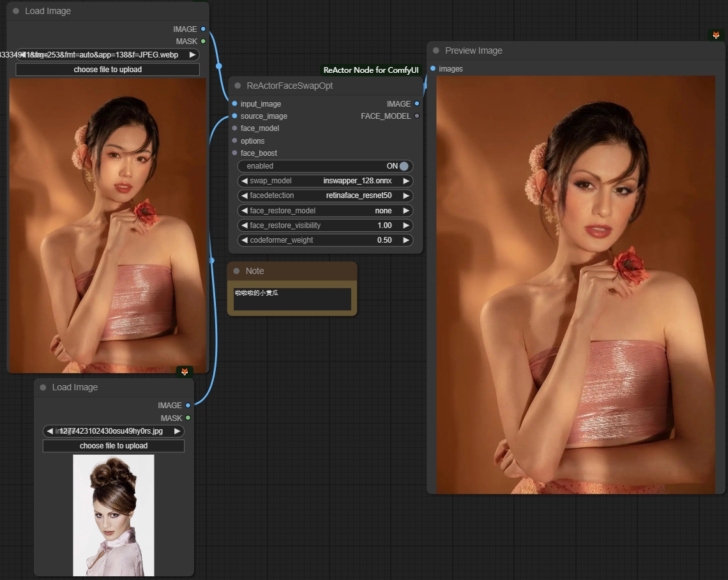Click the ReActor Node for ComfyUI badge
Viewport: 728px width, 580px height.
click(371, 70)
